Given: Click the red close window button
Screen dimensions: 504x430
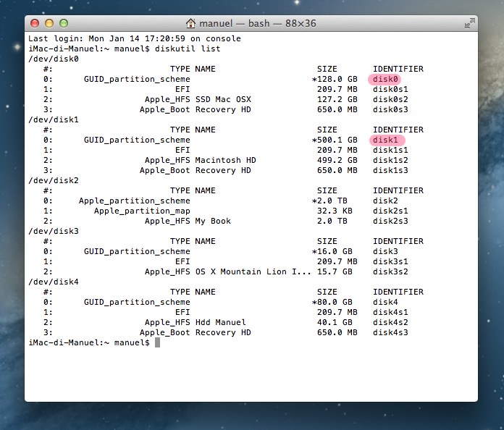Looking at the screenshot, I should click(x=35, y=23).
